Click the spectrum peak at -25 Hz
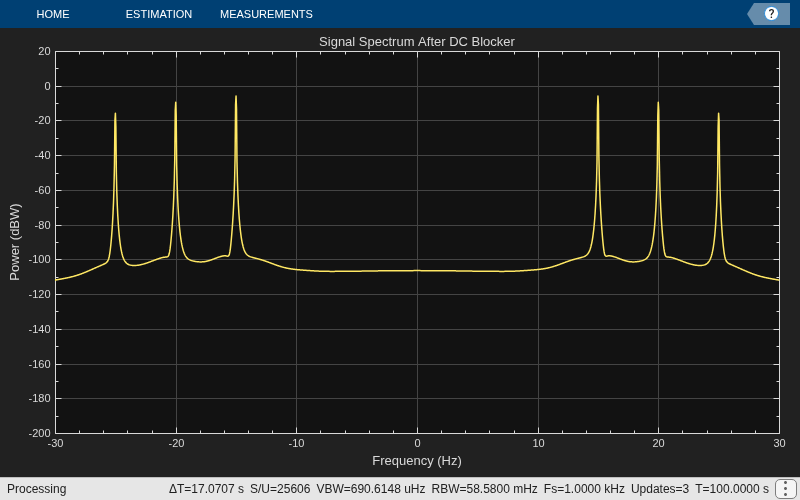Image resolution: width=800 pixels, height=500 pixels. click(x=115, y=114)
